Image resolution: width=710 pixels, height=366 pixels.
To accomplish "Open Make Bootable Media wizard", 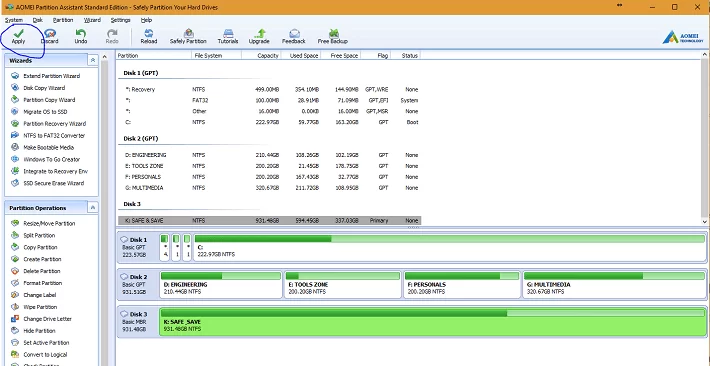I will (48, 147).
